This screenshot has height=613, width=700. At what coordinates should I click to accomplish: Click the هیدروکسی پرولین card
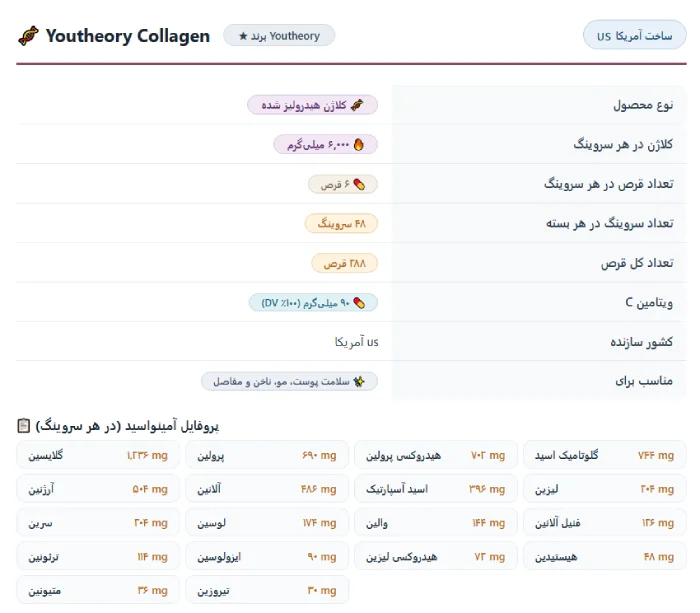436,455
